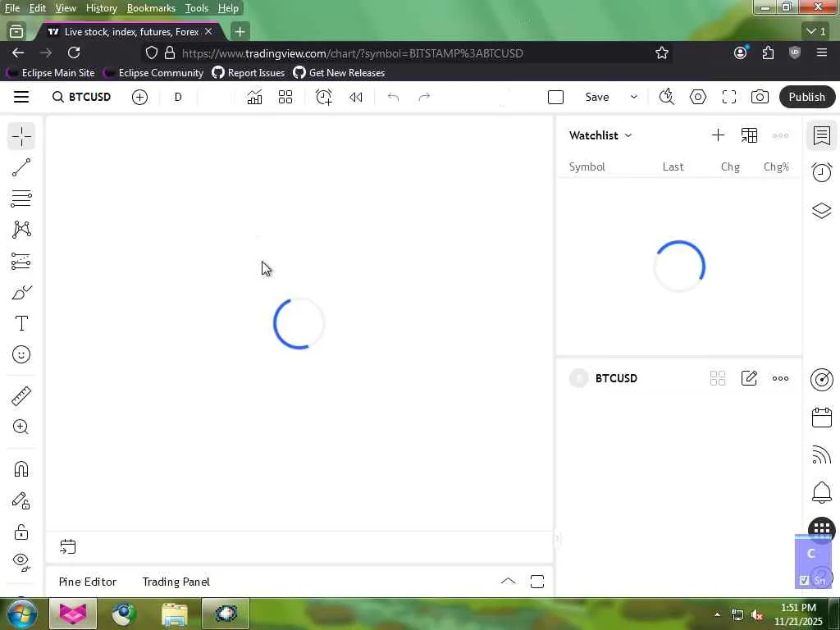Open the TradingView main hamburger menu

click(21, 97)
